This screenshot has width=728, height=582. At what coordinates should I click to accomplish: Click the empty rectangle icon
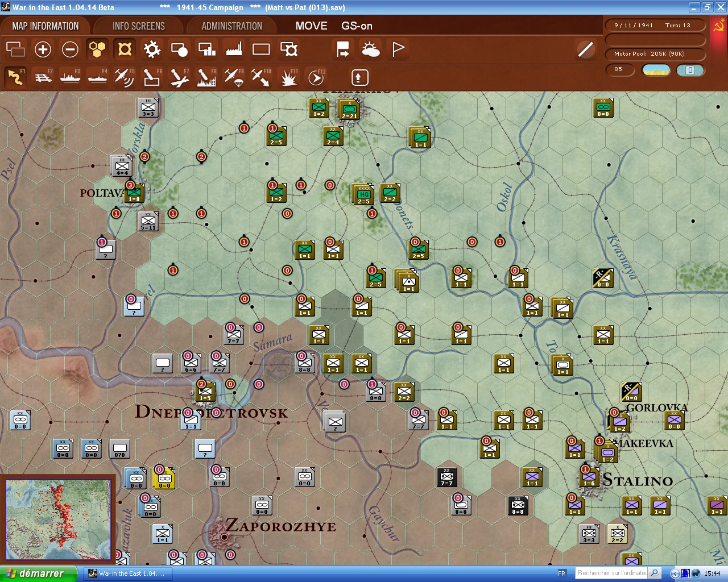pos(261,49)
